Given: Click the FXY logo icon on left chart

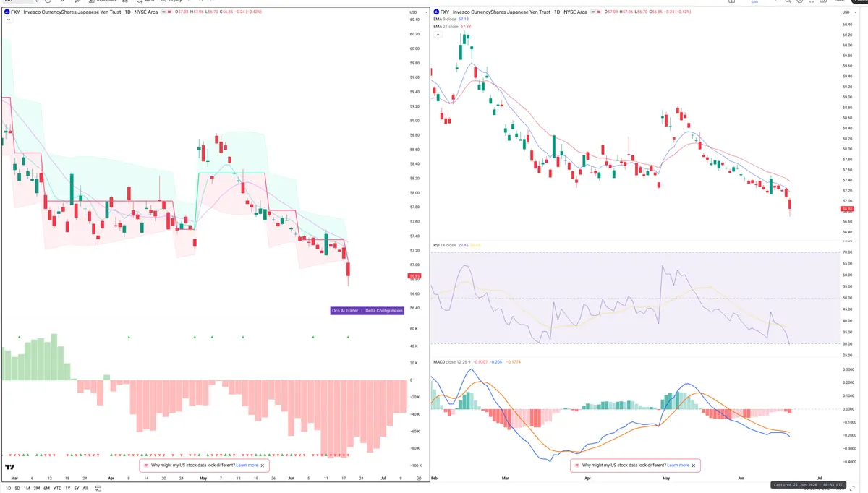Looking at the screenshot, I should [x=7, y=12].
